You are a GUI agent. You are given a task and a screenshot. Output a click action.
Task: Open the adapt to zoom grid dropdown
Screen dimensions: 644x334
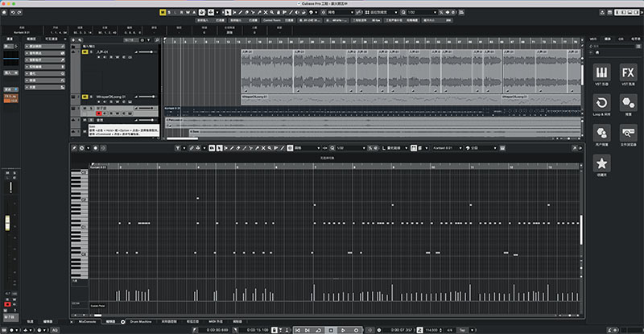point(382,12)
